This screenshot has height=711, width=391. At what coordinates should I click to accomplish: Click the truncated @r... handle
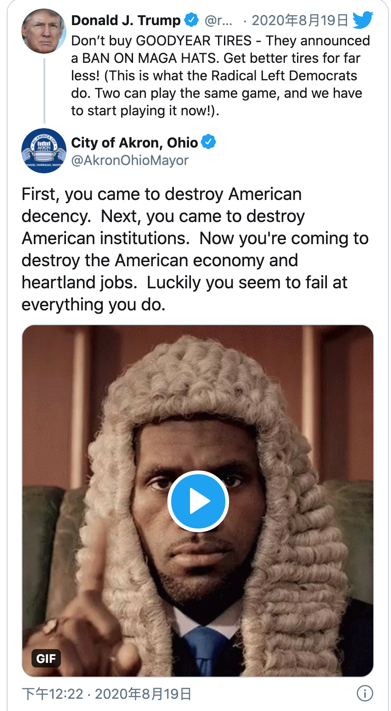coord(220,20)
